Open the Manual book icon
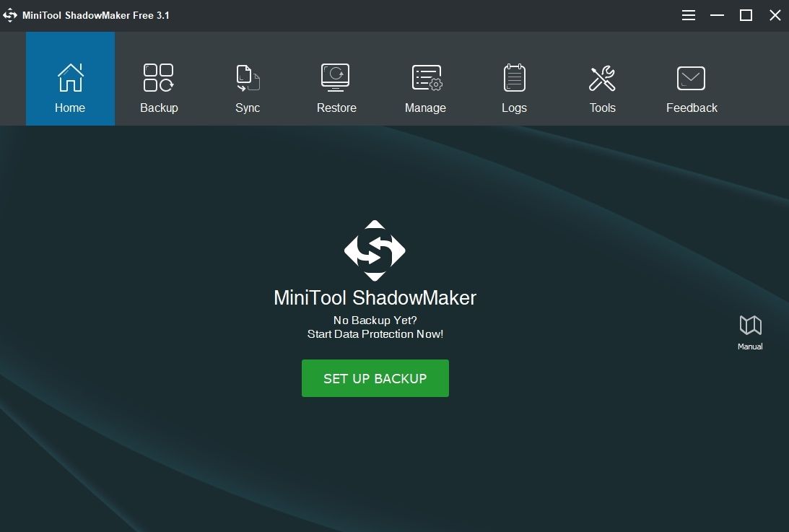The image size is (789, 532). pos(750,332)
